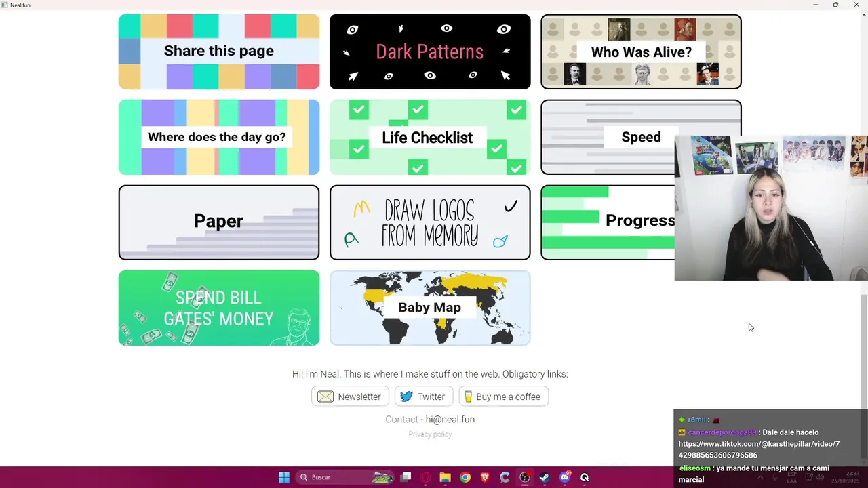
Task: Click the TikTok link in chat overlay
Action: click(759, 449)
